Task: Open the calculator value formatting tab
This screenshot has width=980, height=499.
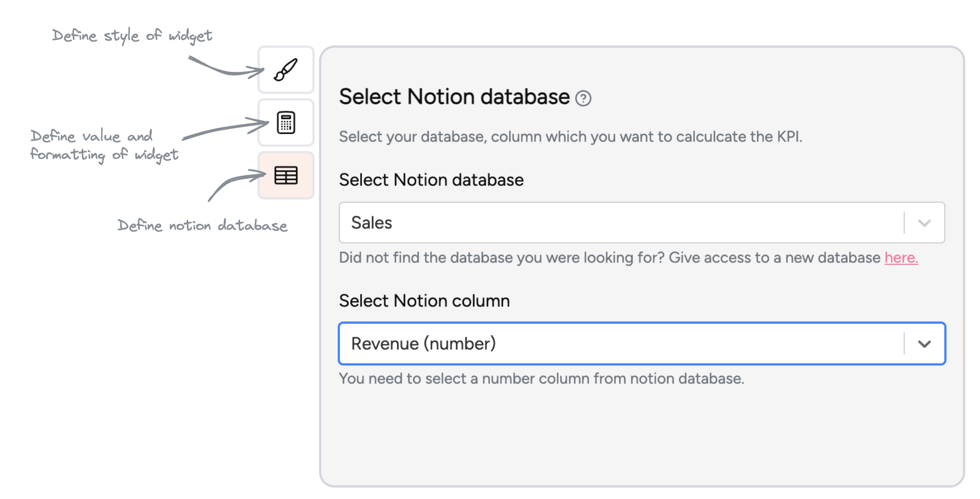Action: tap(286, 123)
